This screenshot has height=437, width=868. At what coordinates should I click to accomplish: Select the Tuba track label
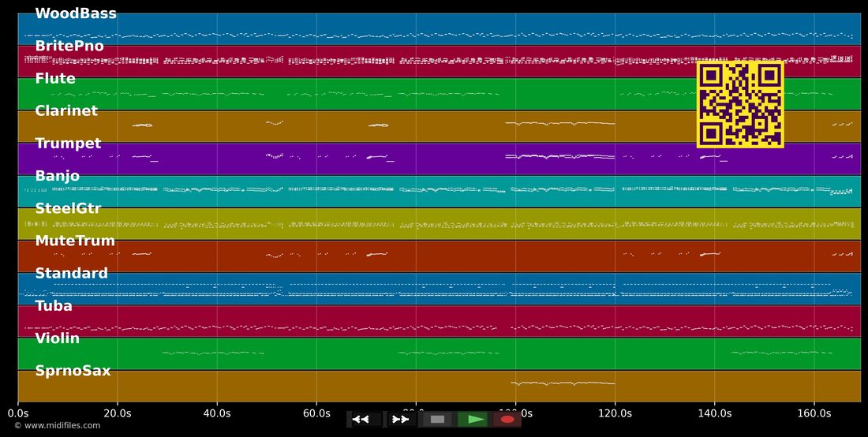[53, 306]
